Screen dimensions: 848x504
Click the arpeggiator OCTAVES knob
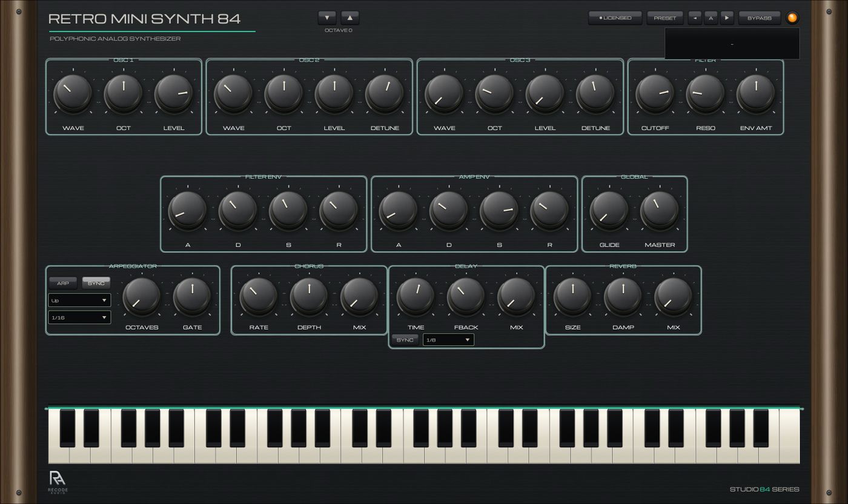142,296
